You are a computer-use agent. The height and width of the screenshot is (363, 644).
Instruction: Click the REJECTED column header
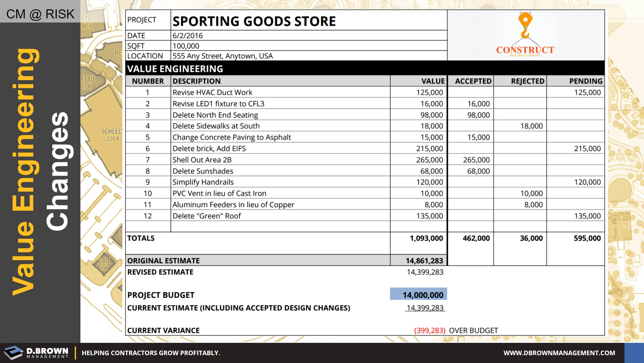[527, 81]
